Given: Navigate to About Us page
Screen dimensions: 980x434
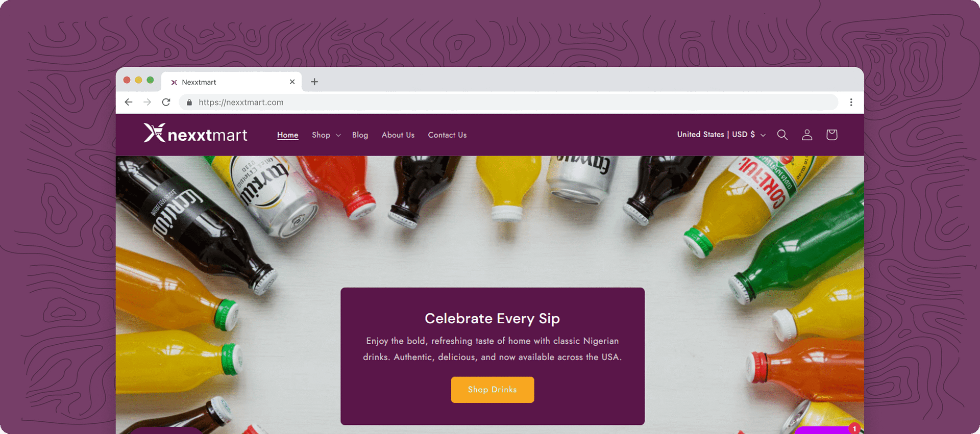Looking at the screenshot, I should [398, 135].
